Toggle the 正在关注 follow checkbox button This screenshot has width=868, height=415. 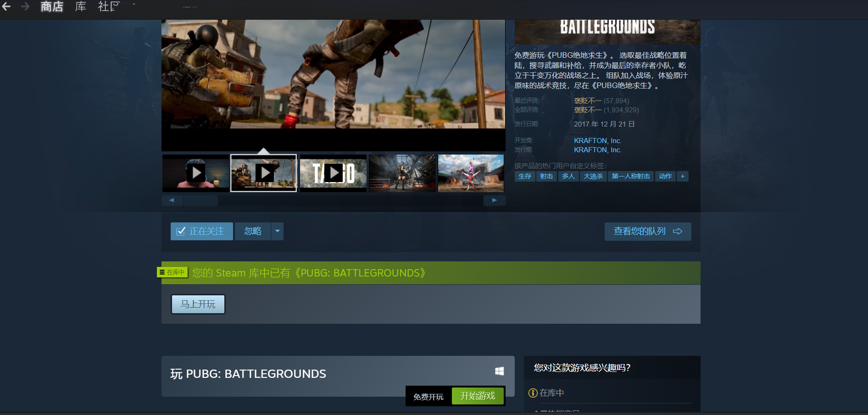click(202, 231)
